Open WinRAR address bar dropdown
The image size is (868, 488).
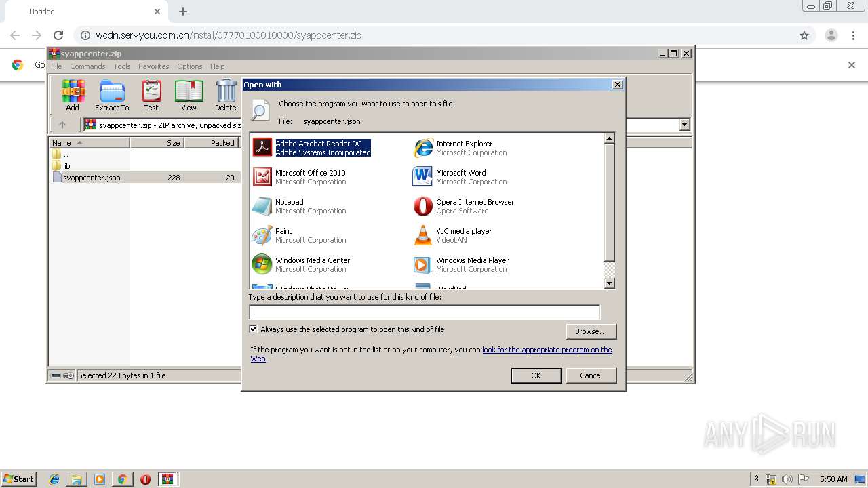point(684,125)
